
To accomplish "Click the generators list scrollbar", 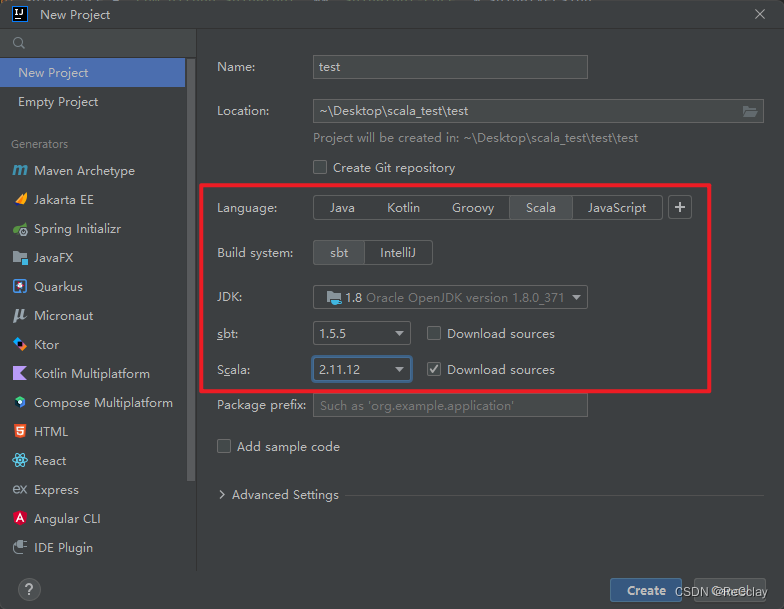I will (x=190, y=270).
